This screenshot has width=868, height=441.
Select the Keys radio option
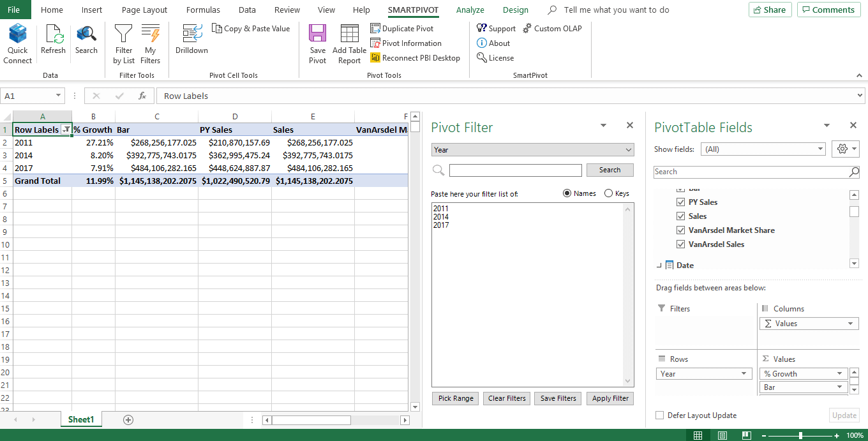coord(608,193)
